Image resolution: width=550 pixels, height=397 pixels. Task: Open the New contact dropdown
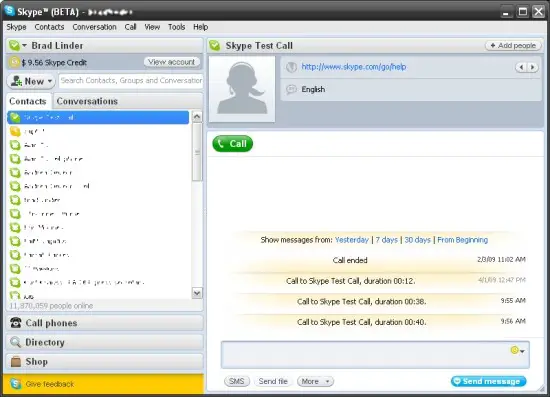pyautogui.click(x=31, y=81)
